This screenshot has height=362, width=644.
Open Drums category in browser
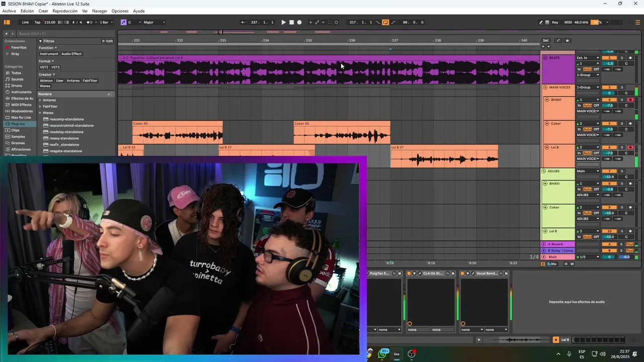click(17, 85)
